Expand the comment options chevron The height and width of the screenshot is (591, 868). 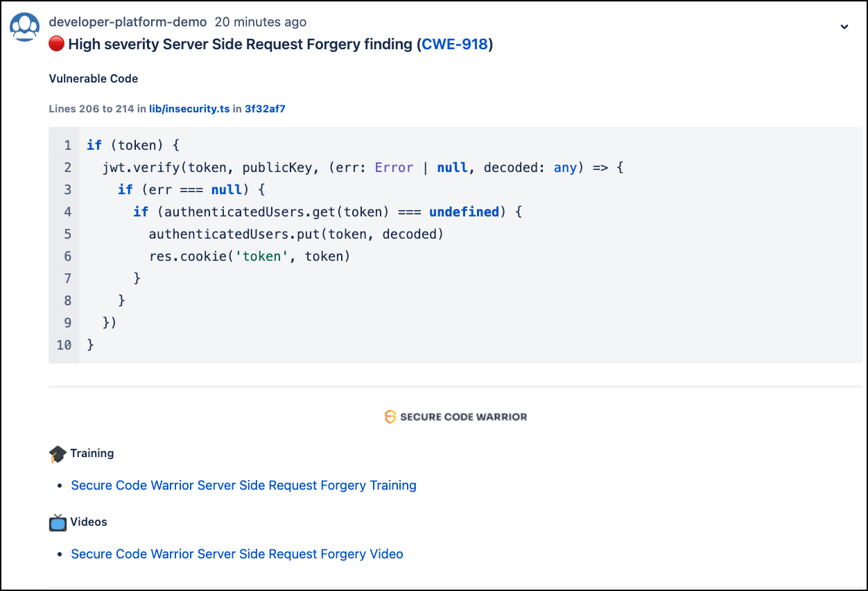pyautogui.click(x=844, y=27)
